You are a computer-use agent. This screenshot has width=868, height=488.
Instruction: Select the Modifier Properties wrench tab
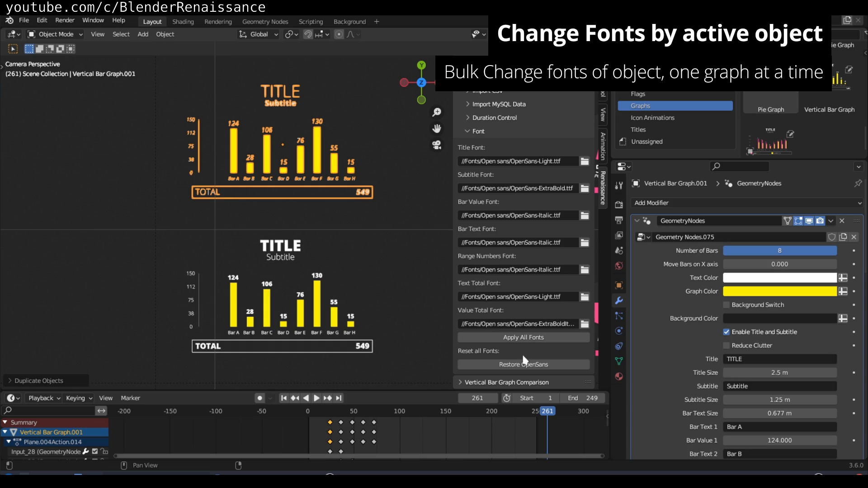tap(619, 300)
